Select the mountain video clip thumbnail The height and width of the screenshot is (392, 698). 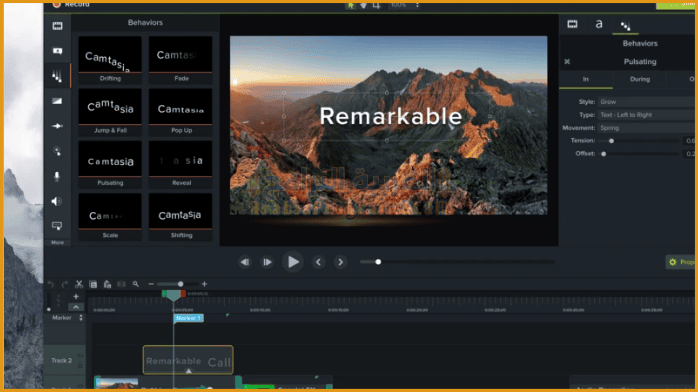coord(117,383)
